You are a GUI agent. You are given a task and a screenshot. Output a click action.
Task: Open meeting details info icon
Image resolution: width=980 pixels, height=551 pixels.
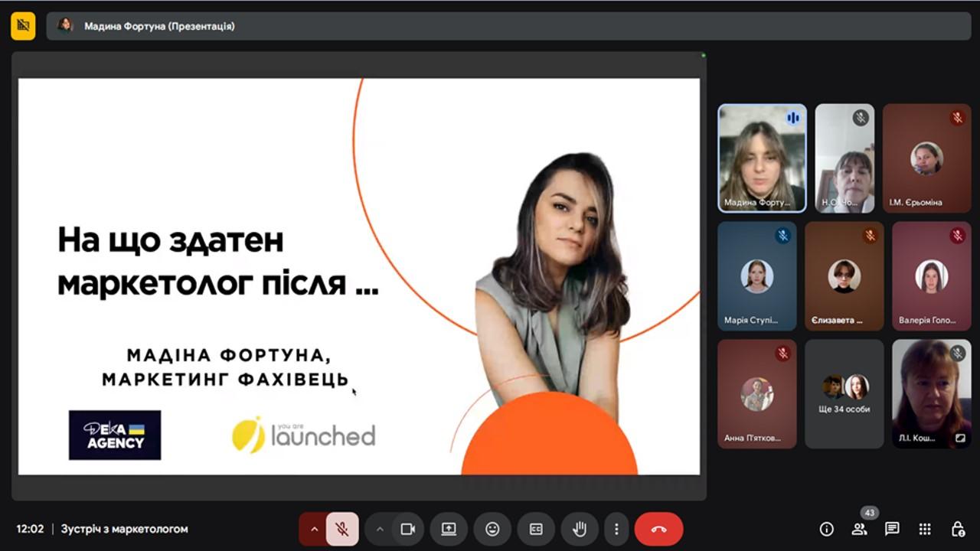click(826, 529)
